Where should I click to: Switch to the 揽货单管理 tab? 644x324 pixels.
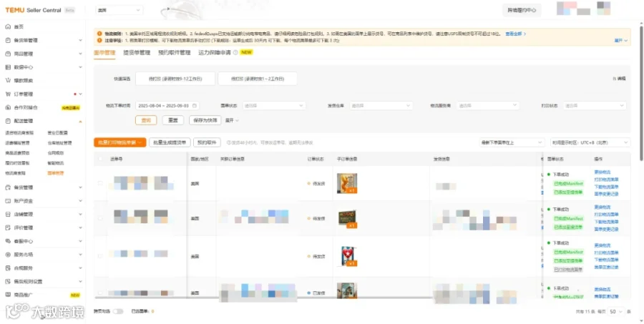pos(137,52)
